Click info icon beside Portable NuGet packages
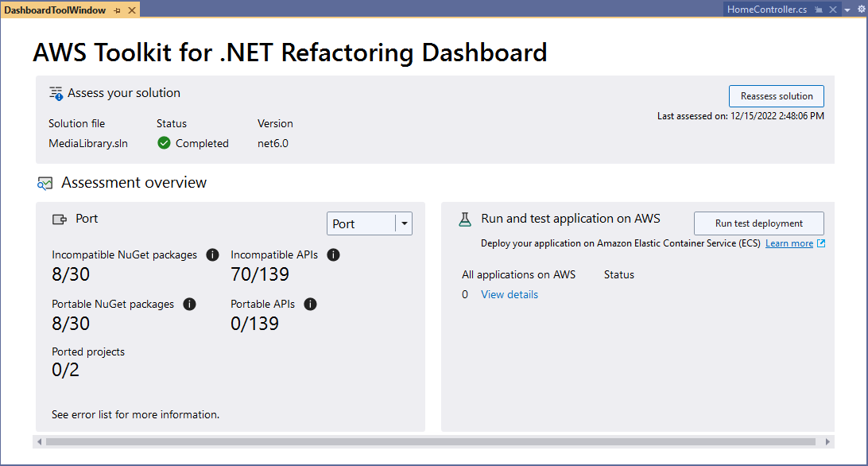 (x=189, y=305)
